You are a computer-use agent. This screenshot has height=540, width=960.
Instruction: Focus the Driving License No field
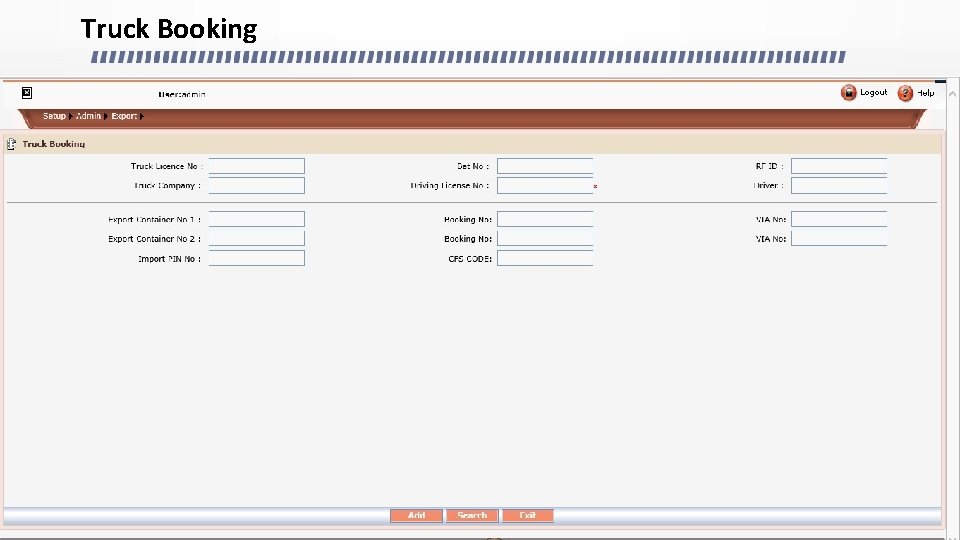point(545,186)
